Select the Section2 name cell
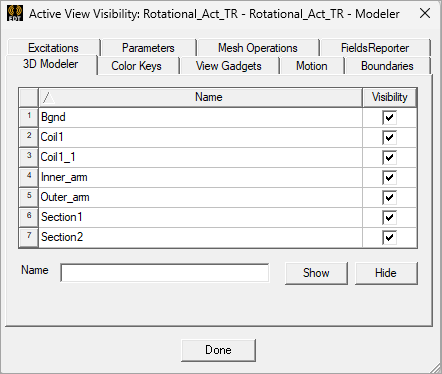The width and height of the screenshot is (442, 374). pos(201,237)
